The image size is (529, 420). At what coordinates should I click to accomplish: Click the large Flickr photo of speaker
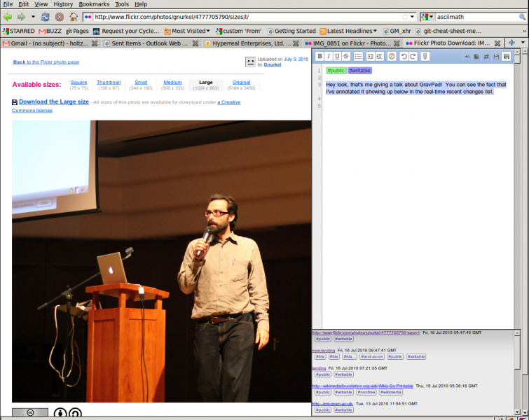click(161, 261)
